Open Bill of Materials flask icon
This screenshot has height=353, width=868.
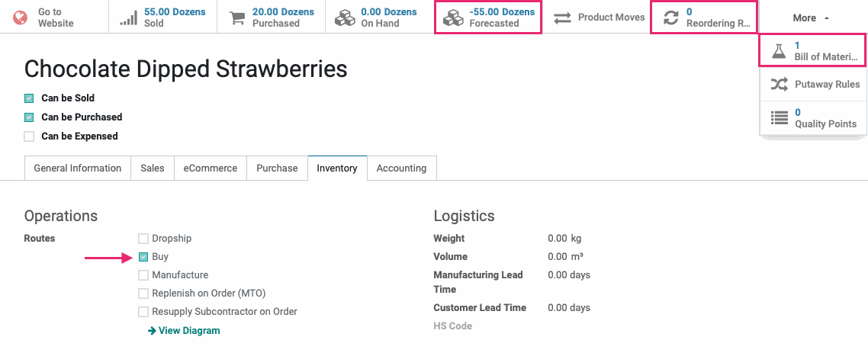(x=779, y=51)
